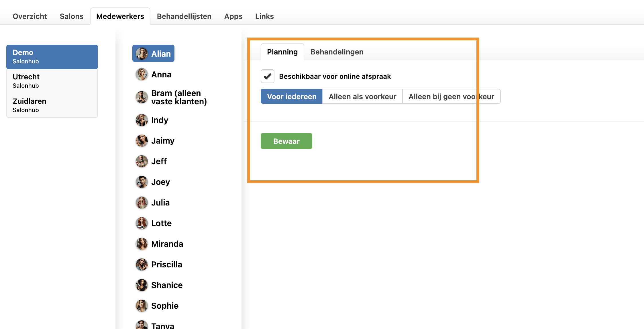The height and width of the screenshot is (329, 644).
Task: Click Lotte's profile picture
Action: point(142,223)
